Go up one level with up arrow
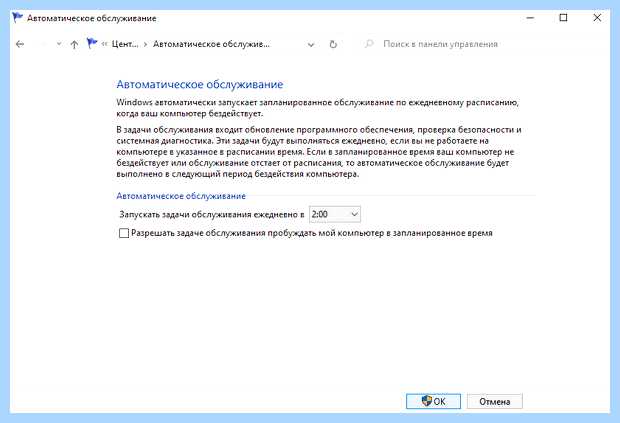The height and width of the screenshot is (423, 620). [x=74, y=44]
